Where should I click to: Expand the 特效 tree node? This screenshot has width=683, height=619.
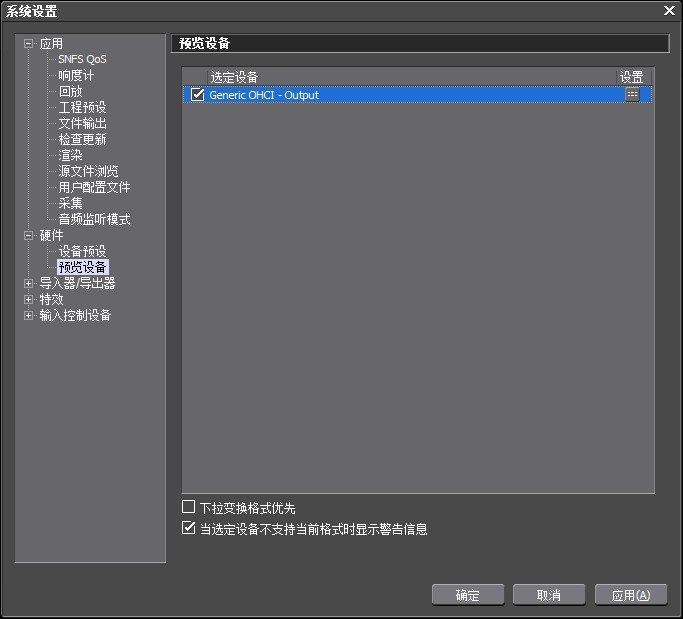(x=28, y=299)
